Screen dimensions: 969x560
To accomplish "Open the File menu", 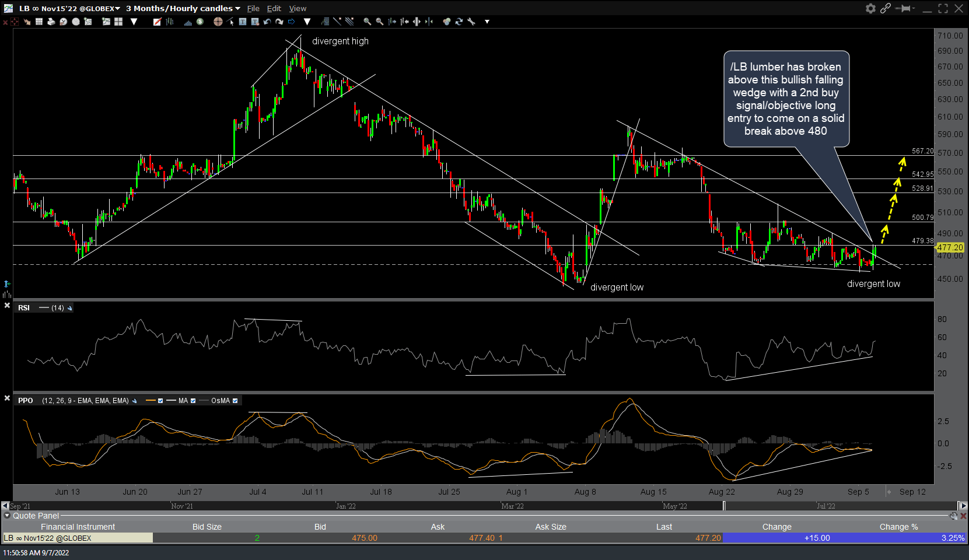I will point(253,8).
